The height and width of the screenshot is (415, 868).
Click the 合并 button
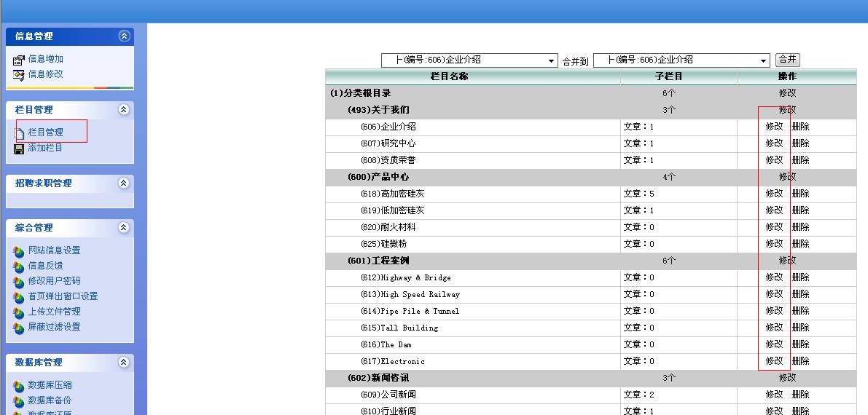788,60
